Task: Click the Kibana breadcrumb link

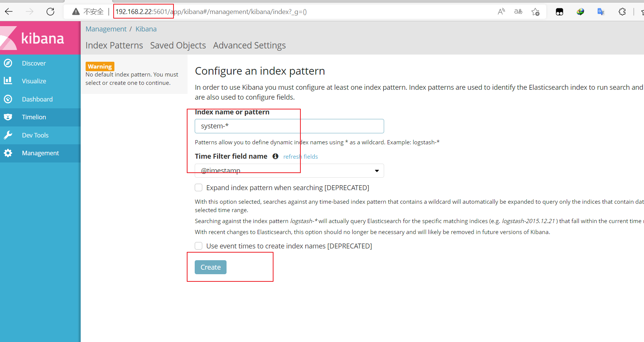Action: (146, 29)
